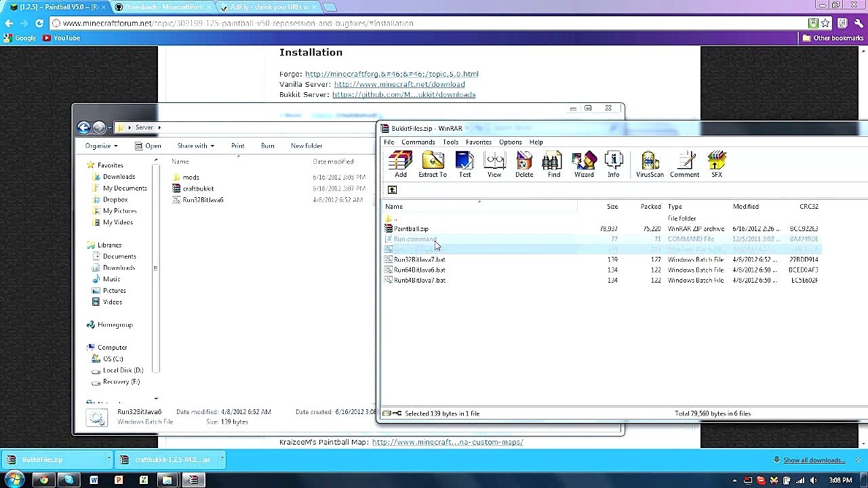The height and width of the screenshot is (488, 868).
Task: Open Explorer recent pages dropdown arrow
Action: tap(109, 127)
